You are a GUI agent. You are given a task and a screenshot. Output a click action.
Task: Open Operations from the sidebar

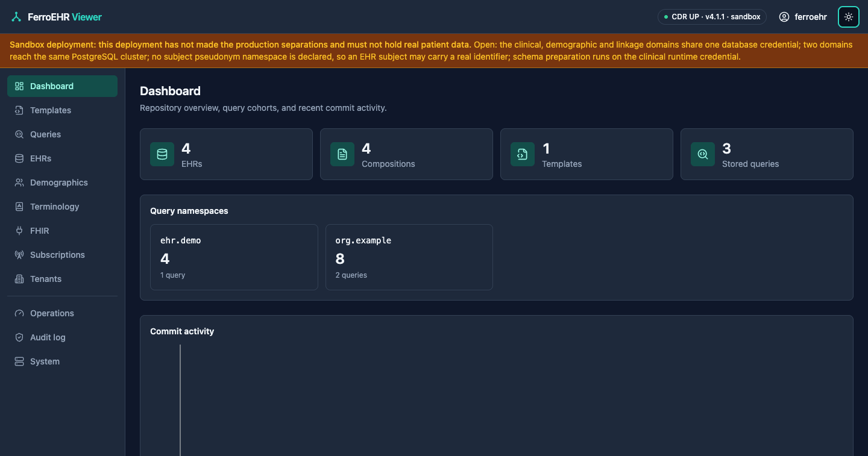62,313
